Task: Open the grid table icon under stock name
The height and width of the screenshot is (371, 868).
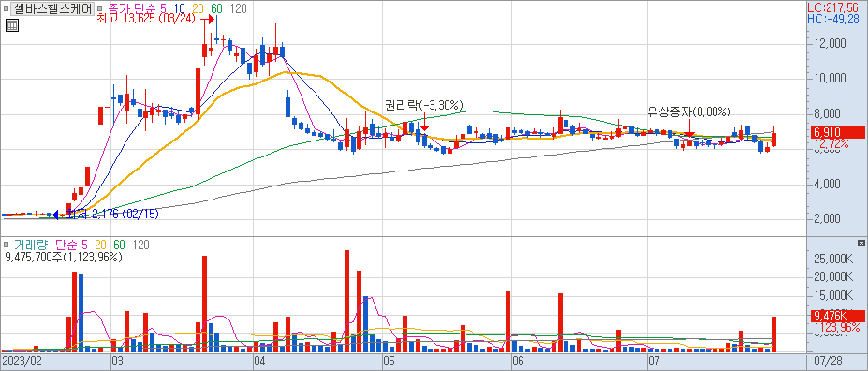Action: (x=12, y=25)
